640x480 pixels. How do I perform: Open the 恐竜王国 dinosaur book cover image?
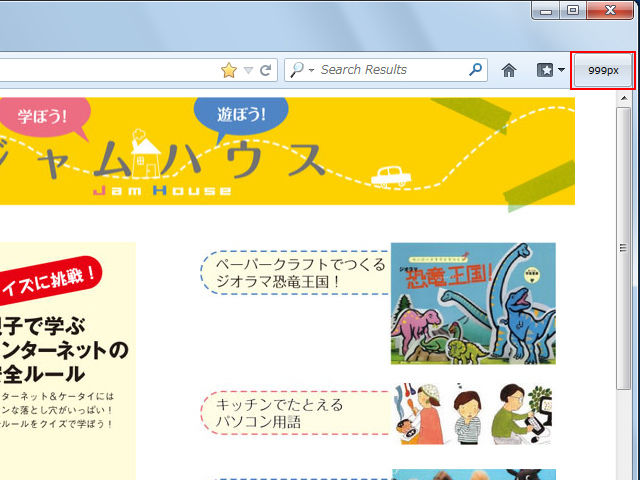pyautogui.click(x=473, y=303)
